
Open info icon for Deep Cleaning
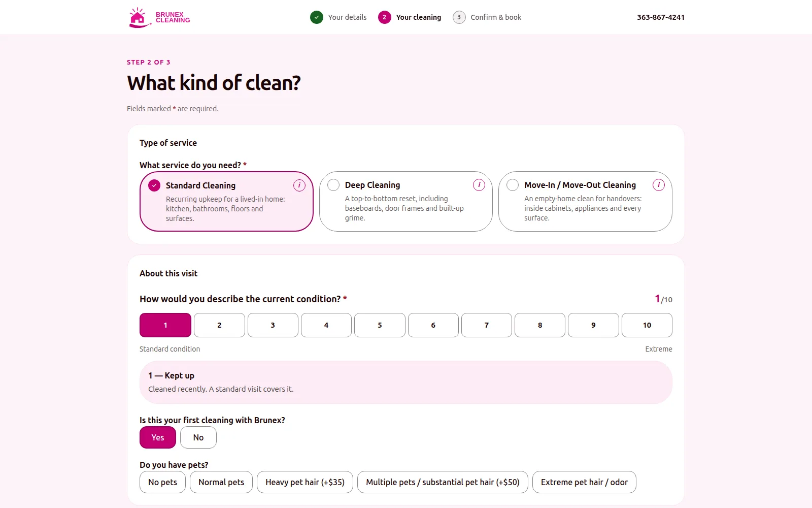pyautogui.click(x=479, y=185)
